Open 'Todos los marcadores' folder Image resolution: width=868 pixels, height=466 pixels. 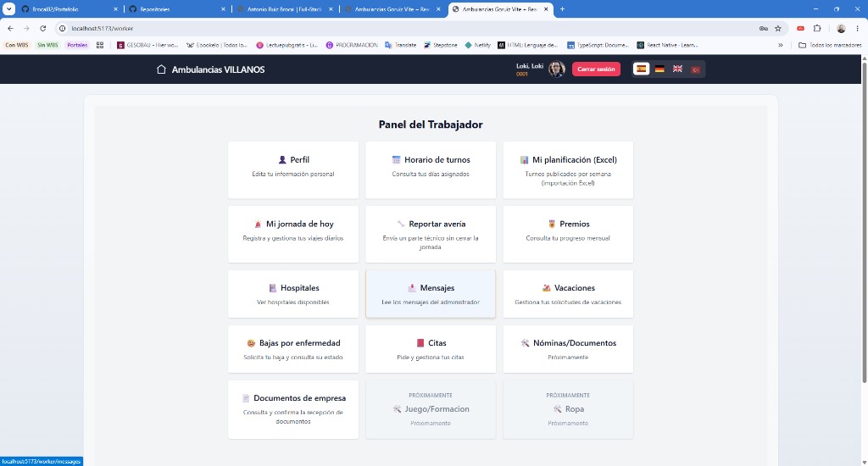830,46
